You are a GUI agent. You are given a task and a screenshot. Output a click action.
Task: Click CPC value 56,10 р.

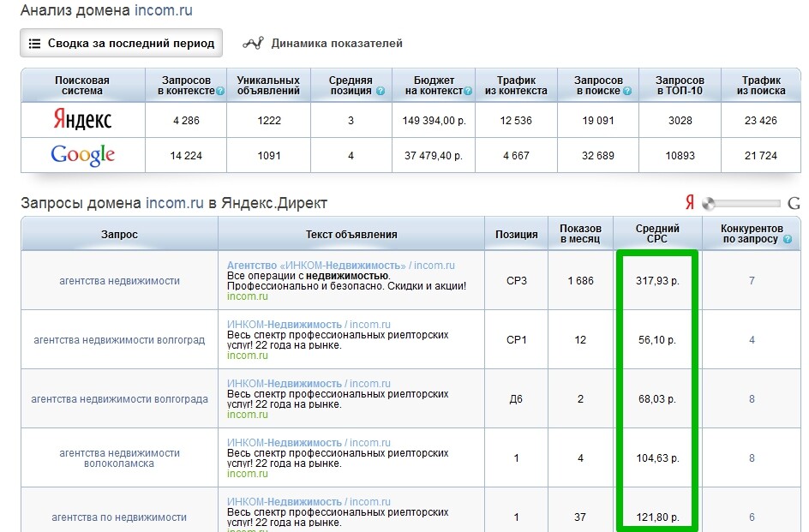[657, 340]
